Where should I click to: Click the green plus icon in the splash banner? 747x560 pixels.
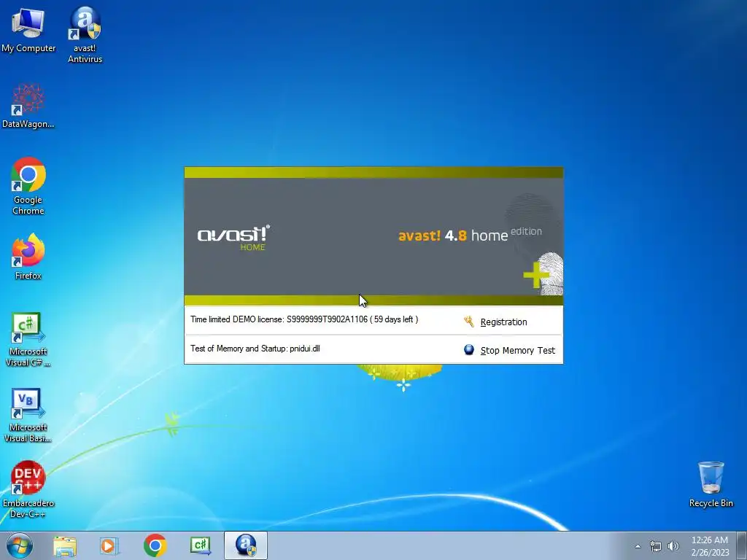(536, 275)
